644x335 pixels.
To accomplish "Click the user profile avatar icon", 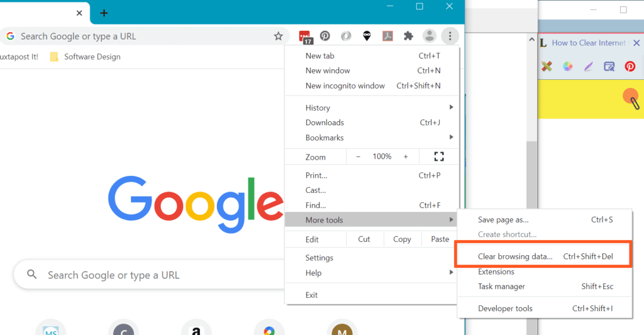I will coord(429,36).
